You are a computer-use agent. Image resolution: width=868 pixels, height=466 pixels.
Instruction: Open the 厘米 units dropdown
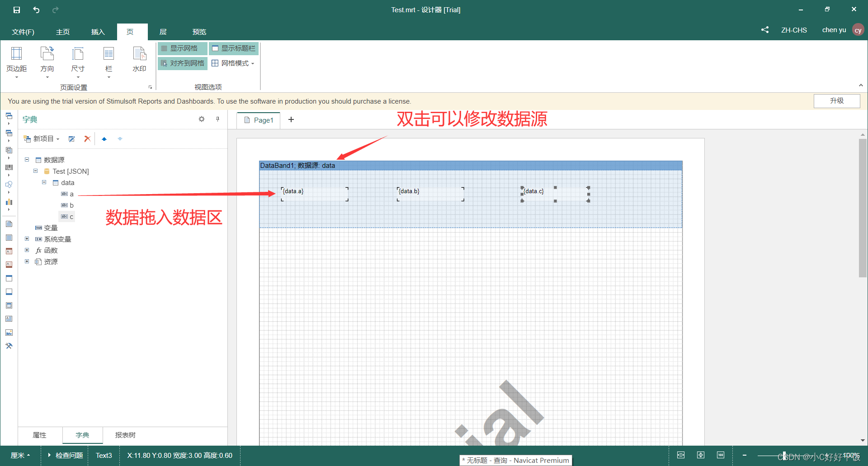click(x=20, y=456)
